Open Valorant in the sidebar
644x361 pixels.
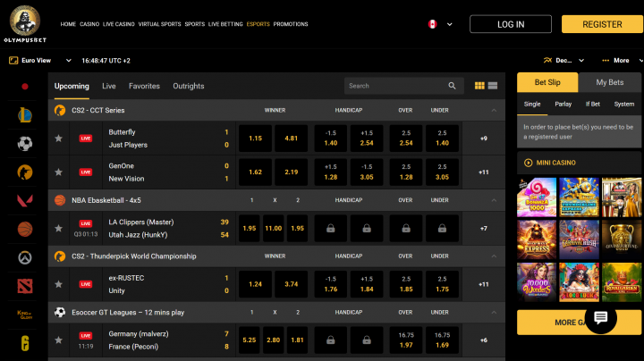click(25, 200)
